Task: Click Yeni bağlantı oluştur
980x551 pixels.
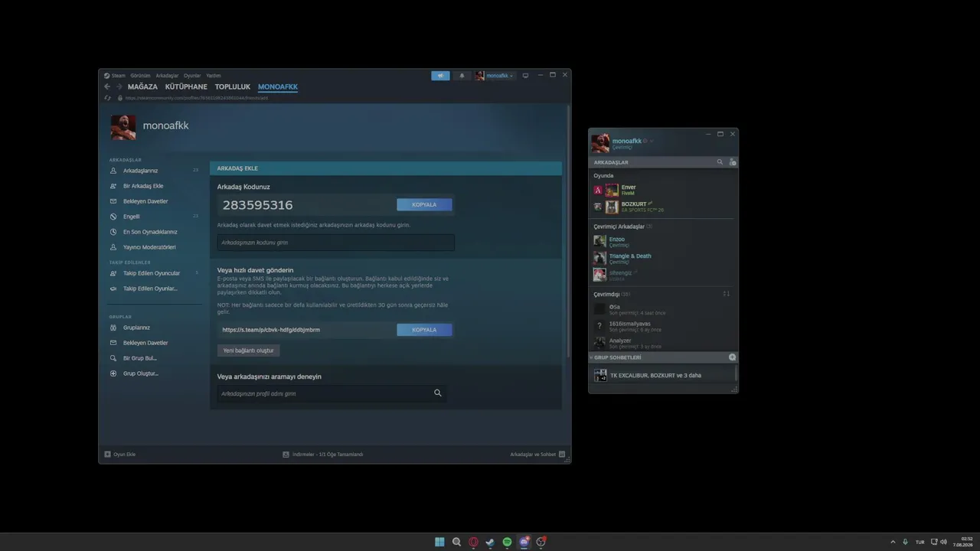Action: [248, 350]
